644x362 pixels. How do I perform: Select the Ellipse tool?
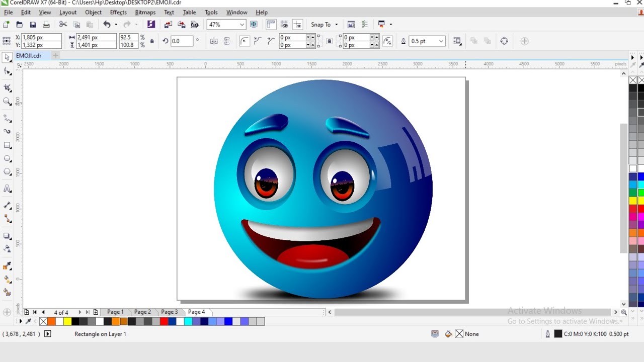coord(7,158)
